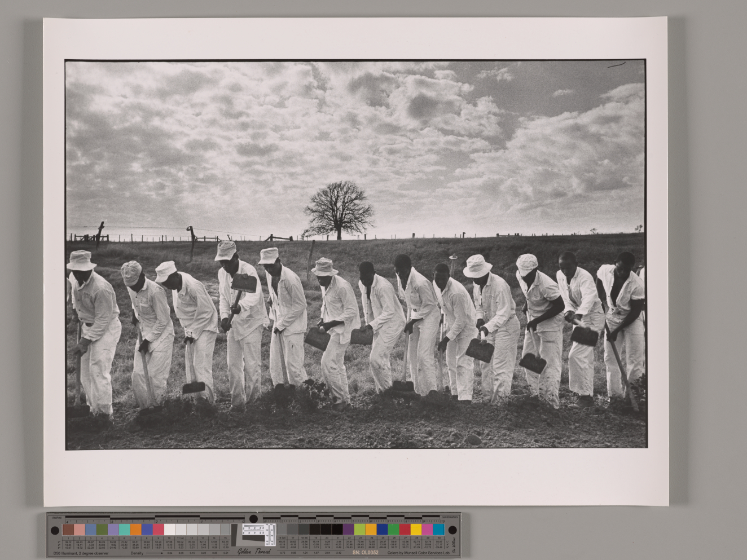Pick the bright yellow swatch numbered 28
Screen dimensions: 747x560
[416, 530]
